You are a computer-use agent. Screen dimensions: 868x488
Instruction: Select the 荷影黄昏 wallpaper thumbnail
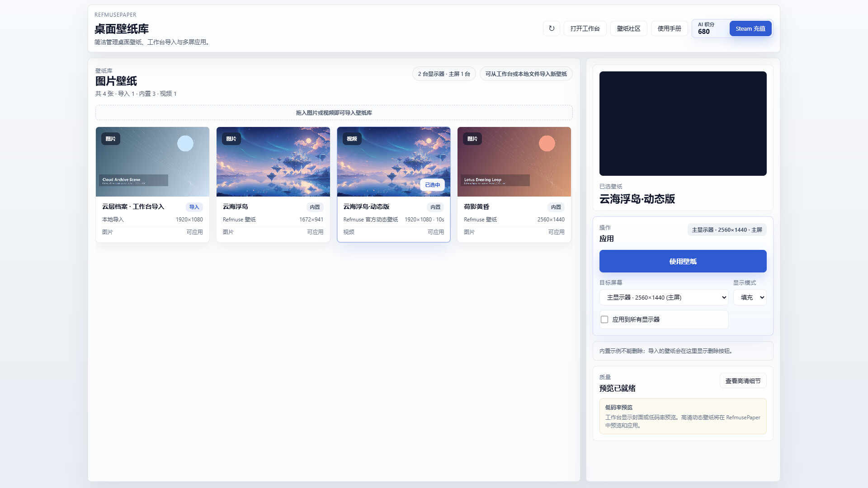coord(514,162)
